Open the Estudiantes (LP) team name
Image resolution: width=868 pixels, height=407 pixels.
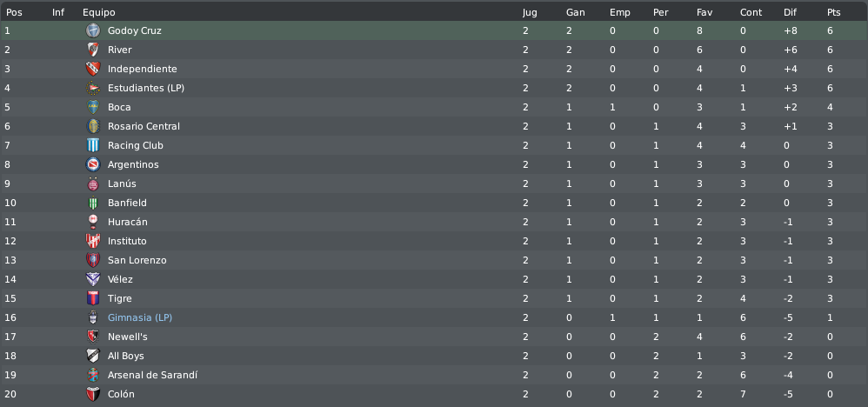(x=145, y=88)
